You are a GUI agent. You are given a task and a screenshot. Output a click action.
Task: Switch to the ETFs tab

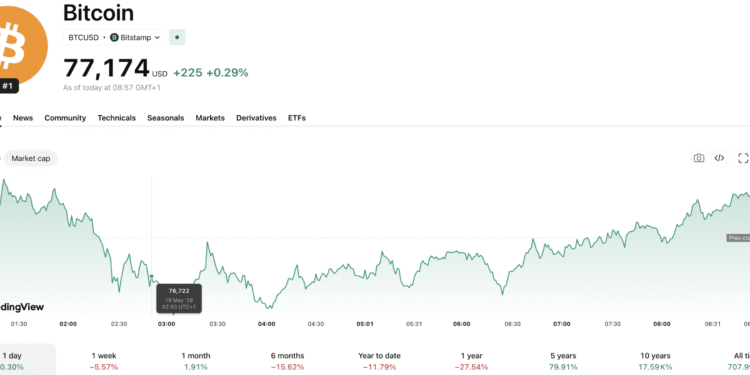click(x=297, y=118)
